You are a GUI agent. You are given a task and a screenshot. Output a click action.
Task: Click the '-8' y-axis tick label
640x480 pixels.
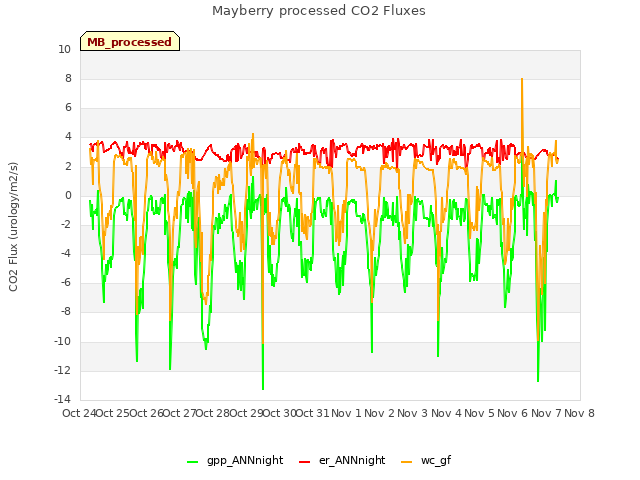[x=64, y=311]
